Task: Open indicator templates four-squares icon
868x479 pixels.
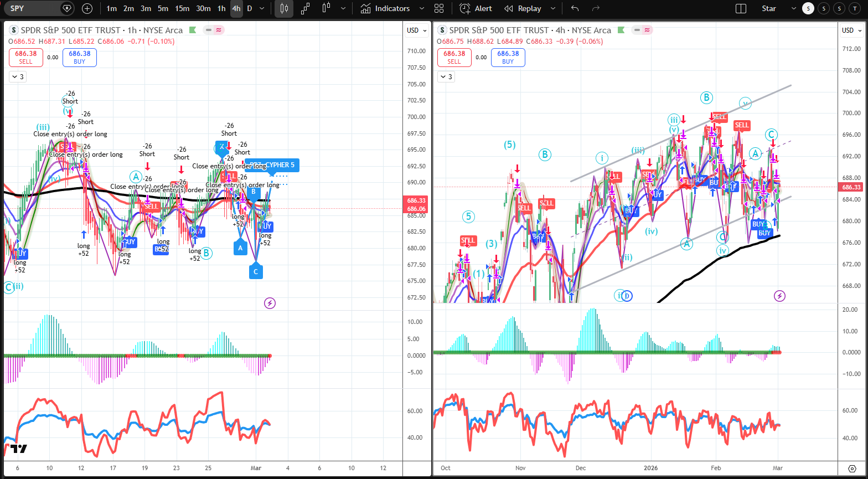Action: [x=439, y=8]
